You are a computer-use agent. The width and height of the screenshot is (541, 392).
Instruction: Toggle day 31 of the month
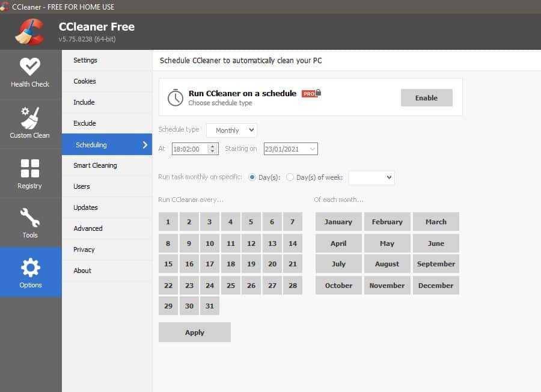pos(210,306)
